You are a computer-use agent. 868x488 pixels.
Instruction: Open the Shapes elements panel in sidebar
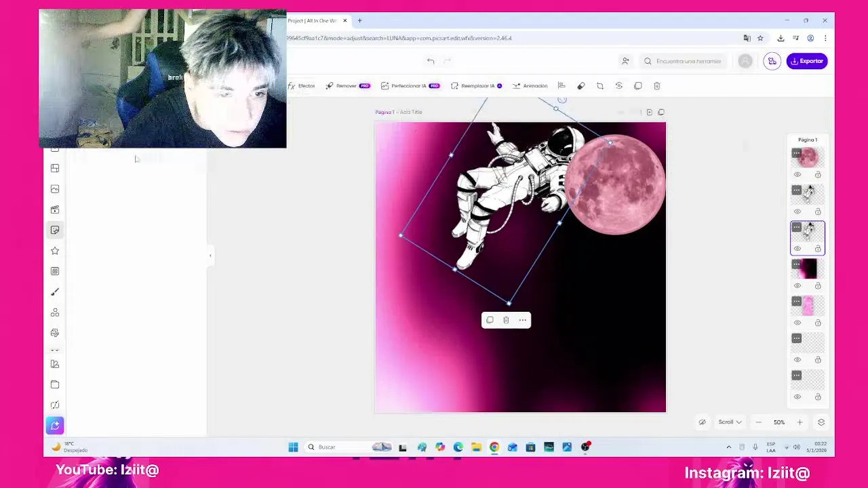click(55, 312)
